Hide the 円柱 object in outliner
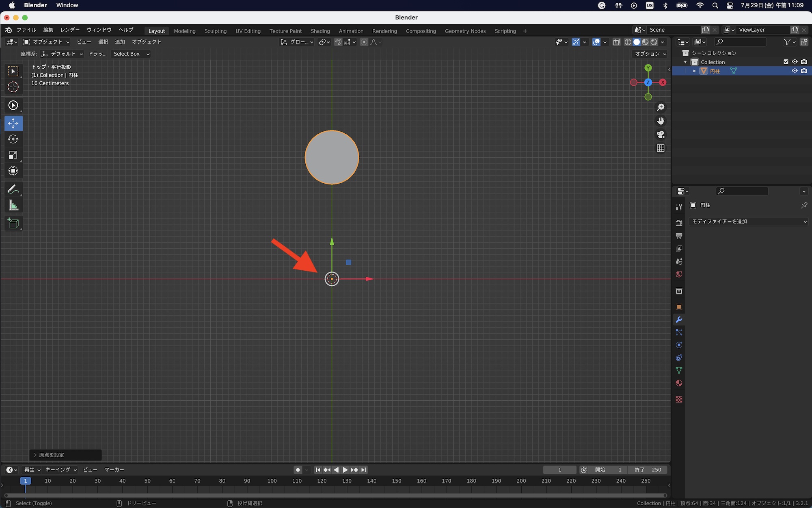This screenshot has width=812, height=508. 795,71
